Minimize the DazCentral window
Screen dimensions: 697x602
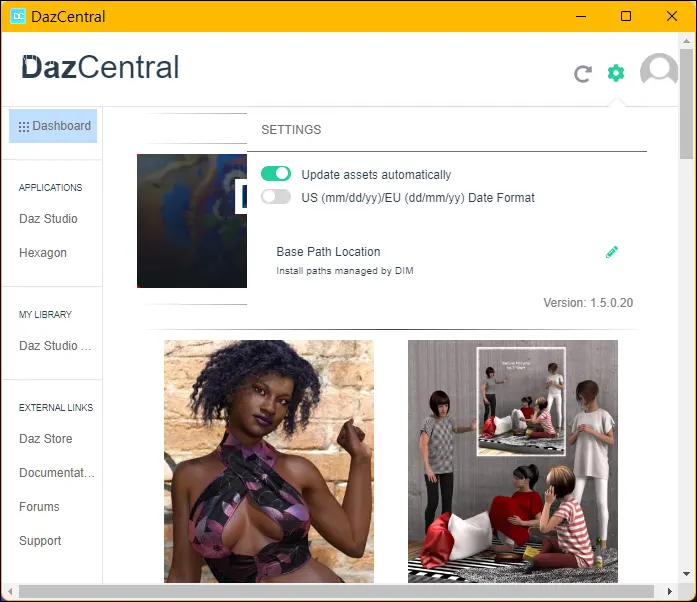coord(581,16)
